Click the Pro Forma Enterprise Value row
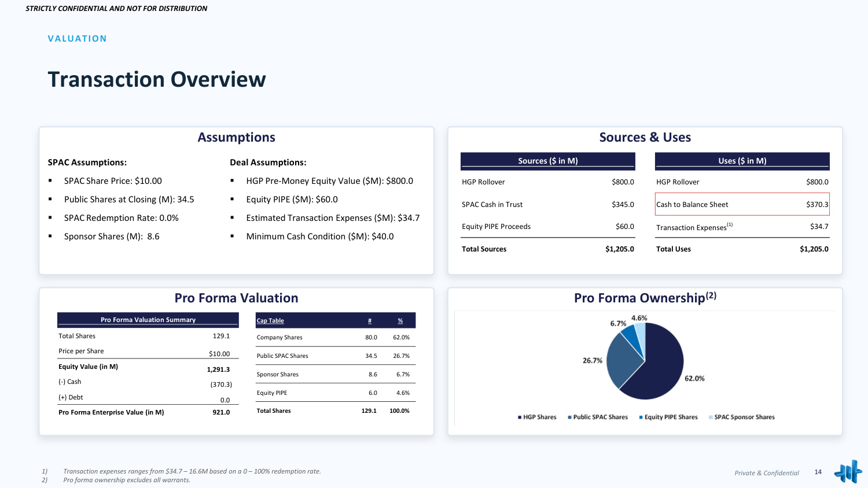The image size is (868, 488). (x=144, y=412)
